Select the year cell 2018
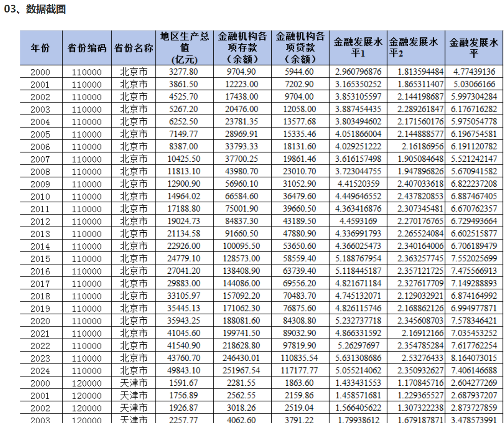 point(40,296)
